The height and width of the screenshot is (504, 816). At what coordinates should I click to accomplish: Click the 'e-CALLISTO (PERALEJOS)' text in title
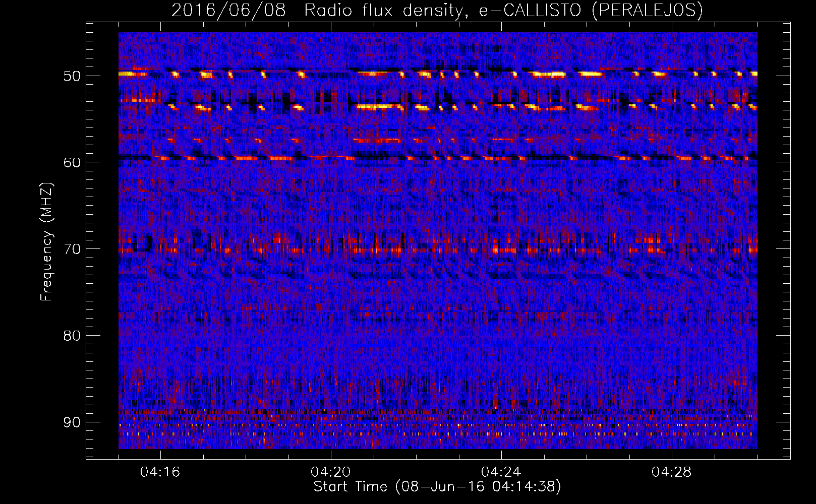[590, 10]
